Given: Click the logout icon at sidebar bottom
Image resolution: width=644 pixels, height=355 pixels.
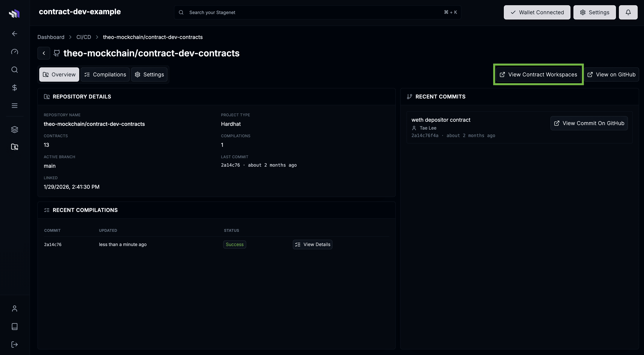Looking at the screenshot, I should tap(14, 345).
